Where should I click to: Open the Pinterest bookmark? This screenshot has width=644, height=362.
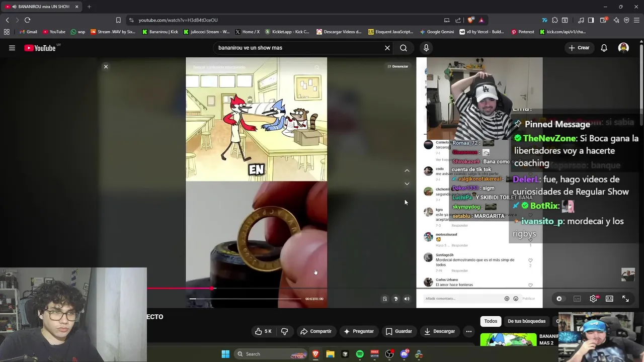(x=523, y=32)
